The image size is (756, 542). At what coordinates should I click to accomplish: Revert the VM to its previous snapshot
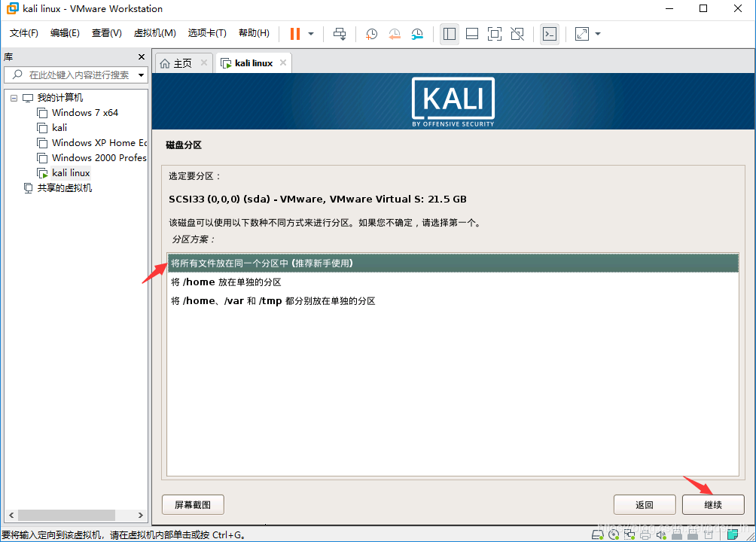tap(395, 34)
